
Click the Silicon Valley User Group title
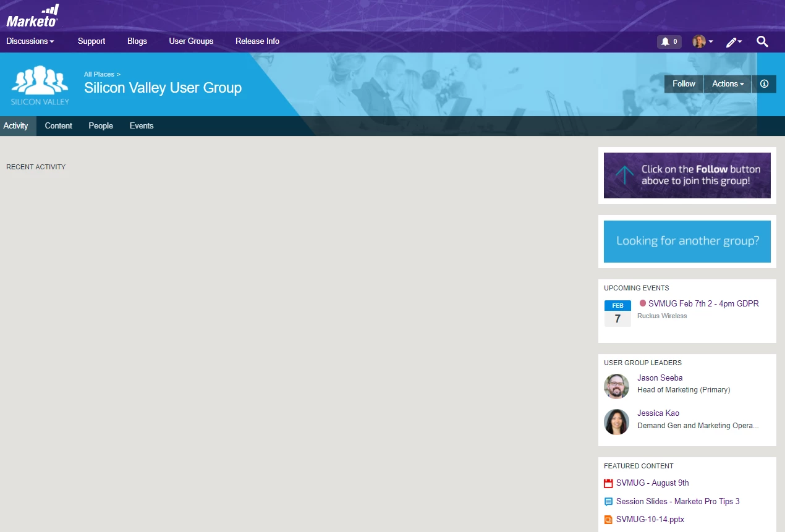pos(163,88)
